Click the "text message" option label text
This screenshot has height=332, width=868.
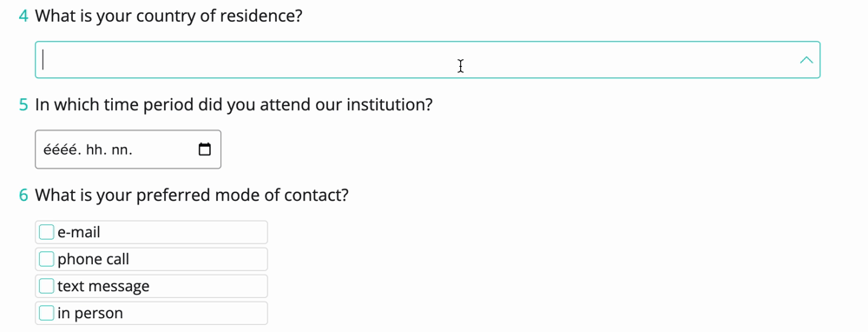point(103,287)
